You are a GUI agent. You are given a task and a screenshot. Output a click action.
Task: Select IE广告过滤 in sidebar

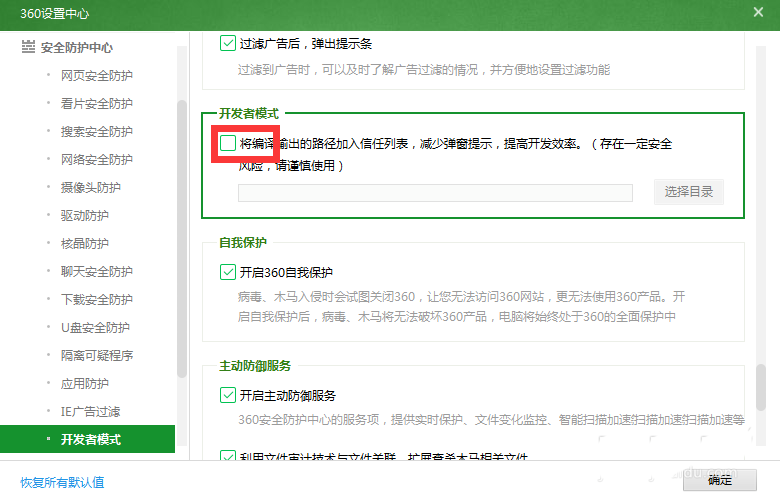[91, 411]
